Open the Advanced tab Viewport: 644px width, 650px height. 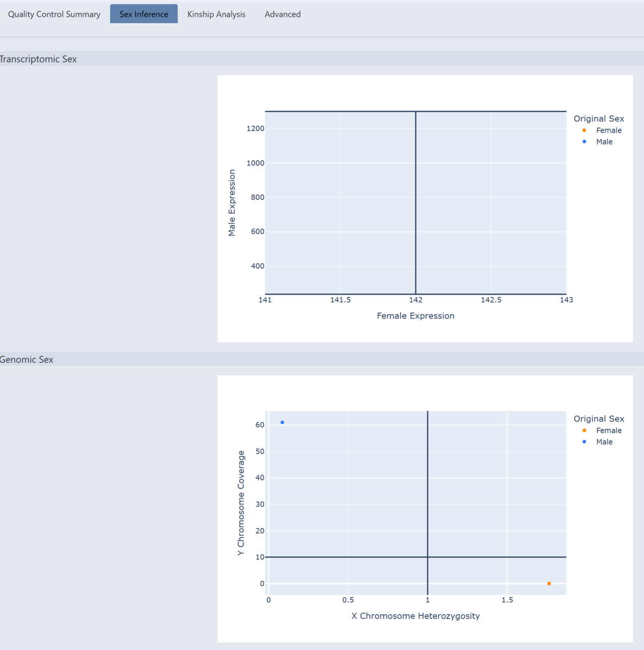click(282, 14)
